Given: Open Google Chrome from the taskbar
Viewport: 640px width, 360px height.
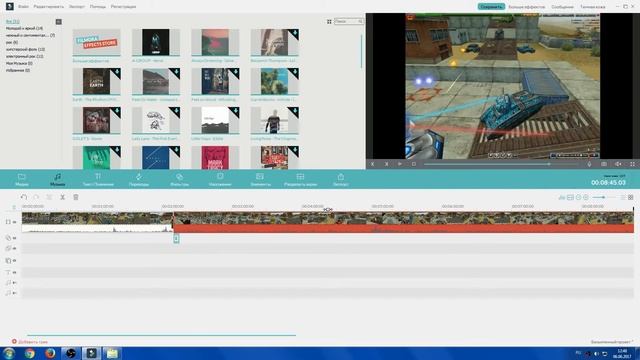Looking at the screenshot, I should [29, 353].
